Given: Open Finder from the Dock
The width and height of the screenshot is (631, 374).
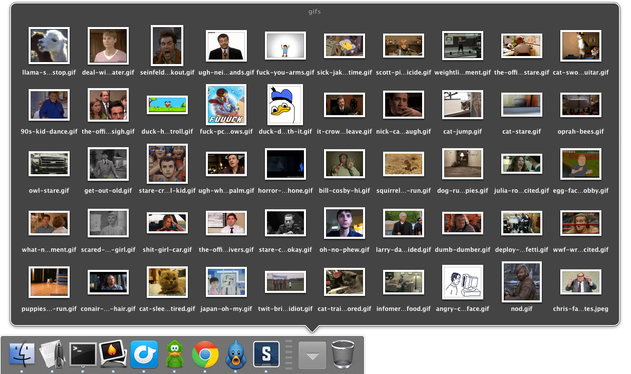Looking at the screenshot, I should pos(21,354).
